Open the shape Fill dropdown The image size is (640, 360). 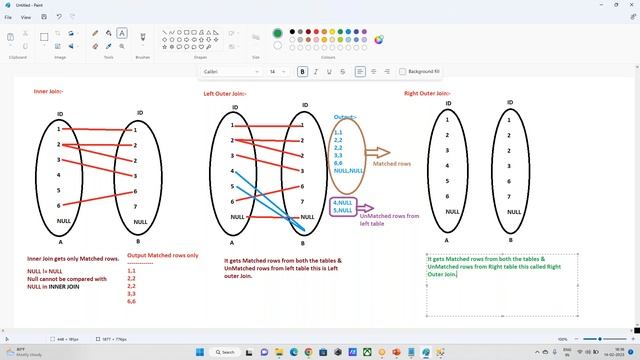pos(233,47)
